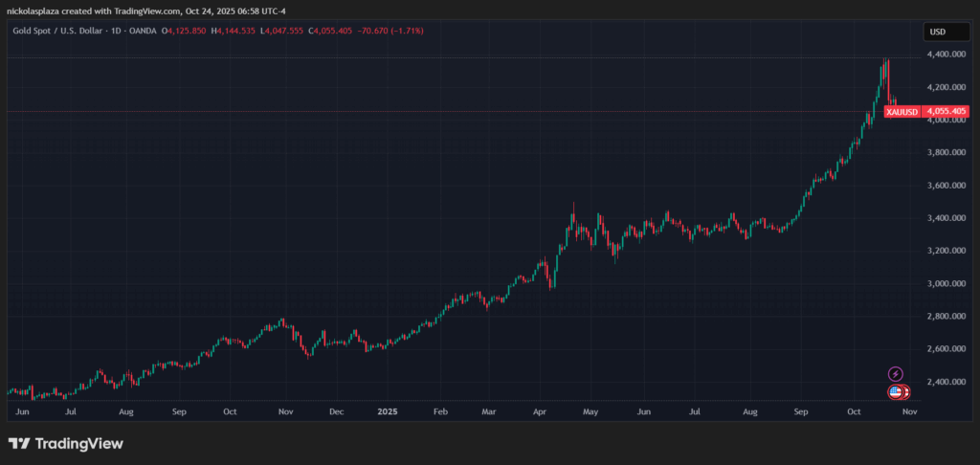
Task: Click the purple lightning bolt event icon
Action: [x=896, y=373]
